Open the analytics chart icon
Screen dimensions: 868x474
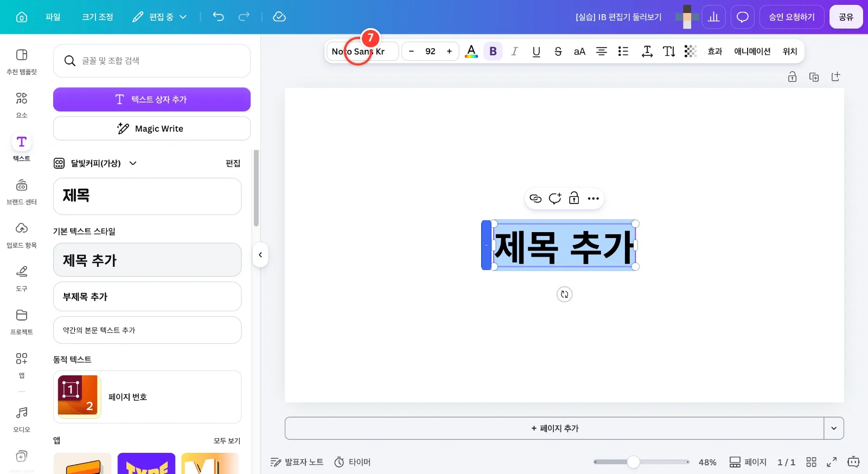point(714,17)
